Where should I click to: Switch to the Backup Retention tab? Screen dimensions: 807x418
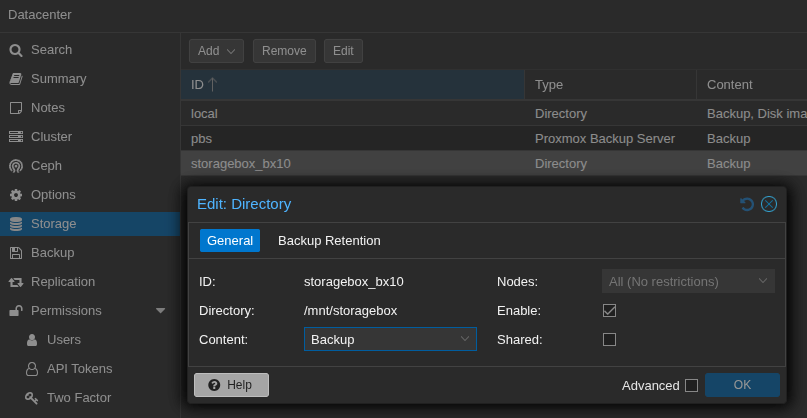[x=329, y=240]
